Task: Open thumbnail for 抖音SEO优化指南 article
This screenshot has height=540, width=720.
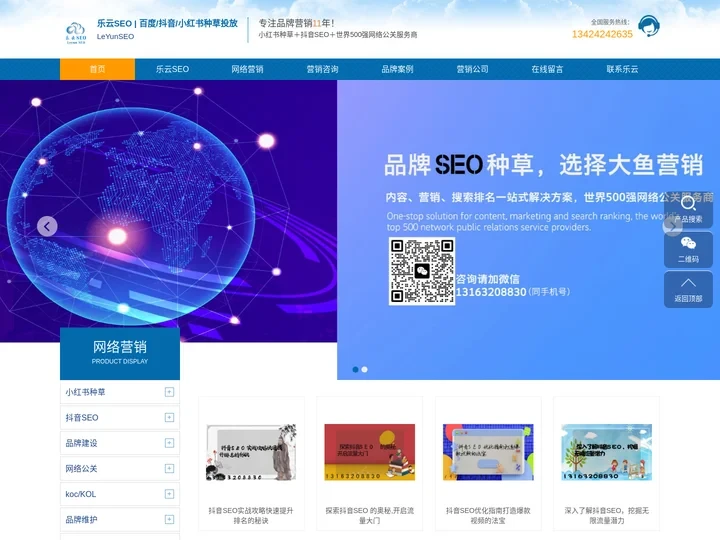Action: (488, 452)
